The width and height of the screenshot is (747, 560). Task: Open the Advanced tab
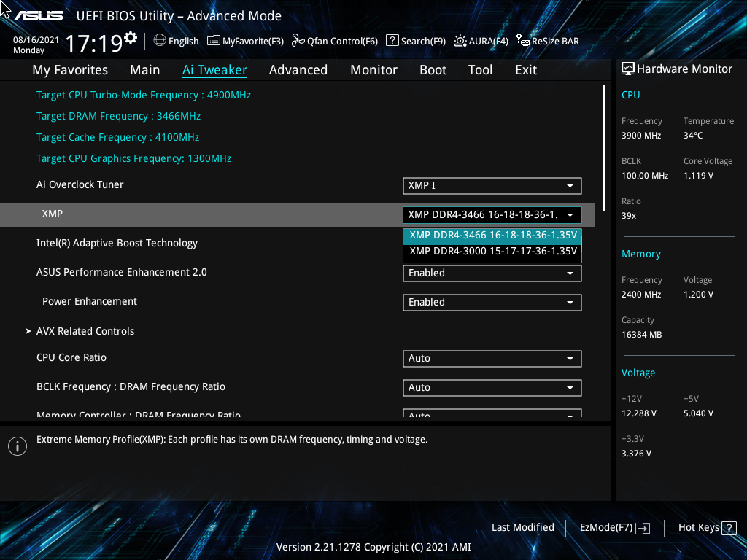(x=298, y=70)
